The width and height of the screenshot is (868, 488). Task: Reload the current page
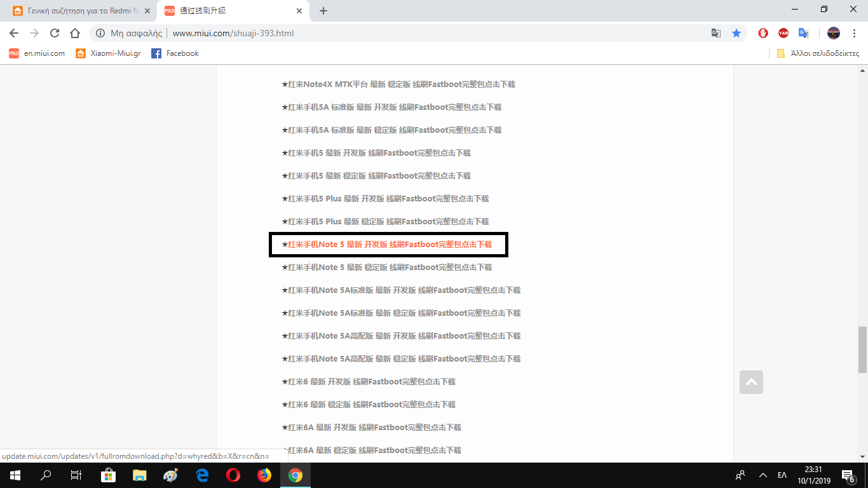(x=55, y=33)
